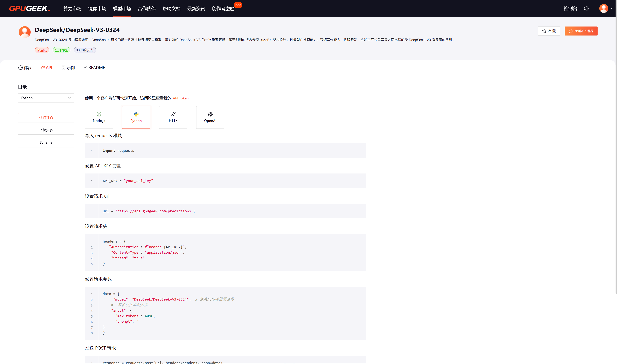Click the page vertical scrollbar
Viewport: 617px width, 364px height.
point(616,147)
